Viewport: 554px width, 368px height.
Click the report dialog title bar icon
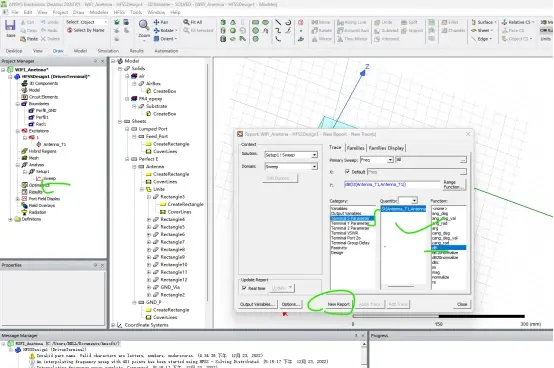pos(240,134)
